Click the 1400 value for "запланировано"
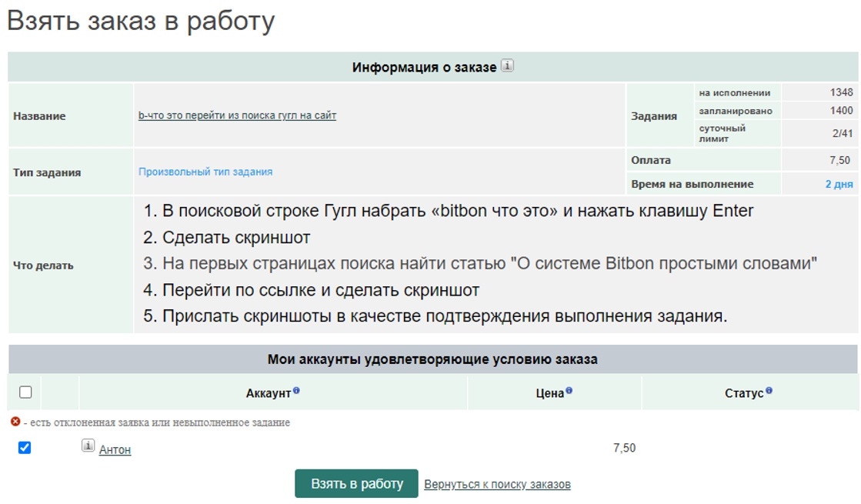Image resolution: width=861 pixels, height=504 pixels. (x=841, y=110)
